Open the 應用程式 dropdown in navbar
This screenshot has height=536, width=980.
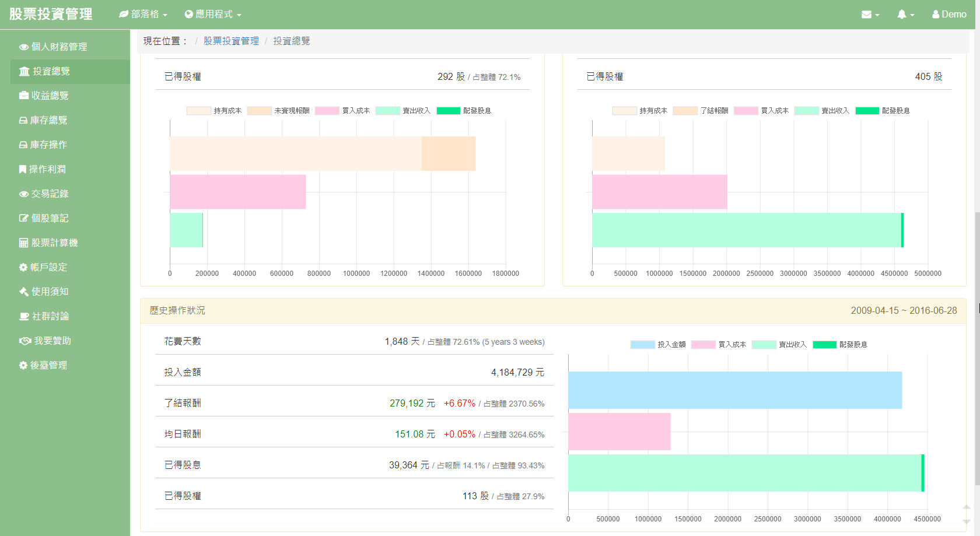click(213, 14)
